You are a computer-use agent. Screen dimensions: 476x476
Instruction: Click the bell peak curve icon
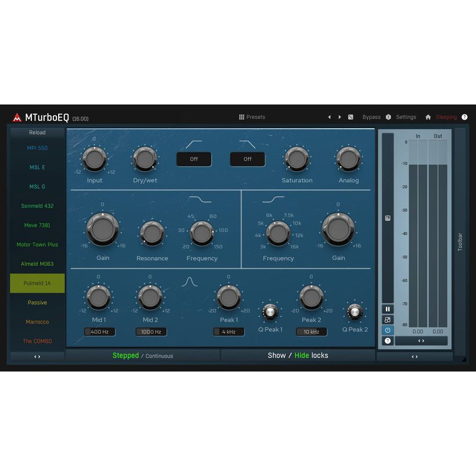pyautogui.click(x=189, y=282)
